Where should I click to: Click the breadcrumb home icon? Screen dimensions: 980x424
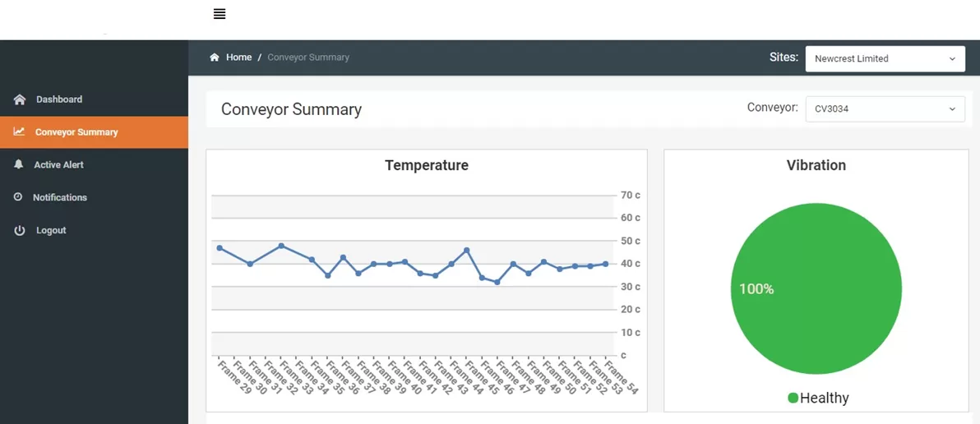point(215,58)
